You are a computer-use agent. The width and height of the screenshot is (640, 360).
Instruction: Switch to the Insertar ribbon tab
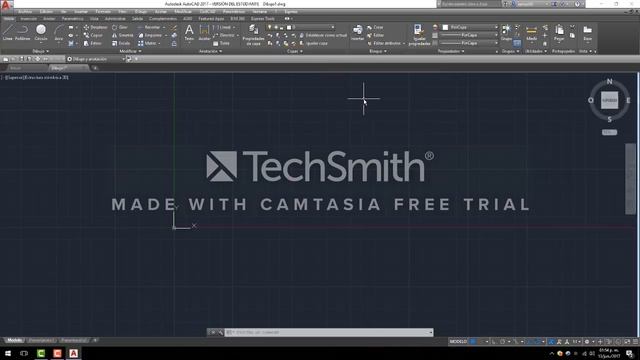coord(28,19)
